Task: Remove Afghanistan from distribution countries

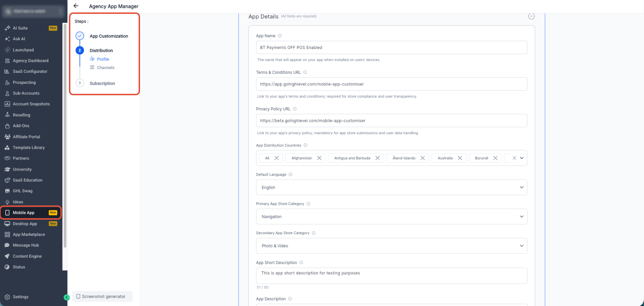Action: coord(319,158)
